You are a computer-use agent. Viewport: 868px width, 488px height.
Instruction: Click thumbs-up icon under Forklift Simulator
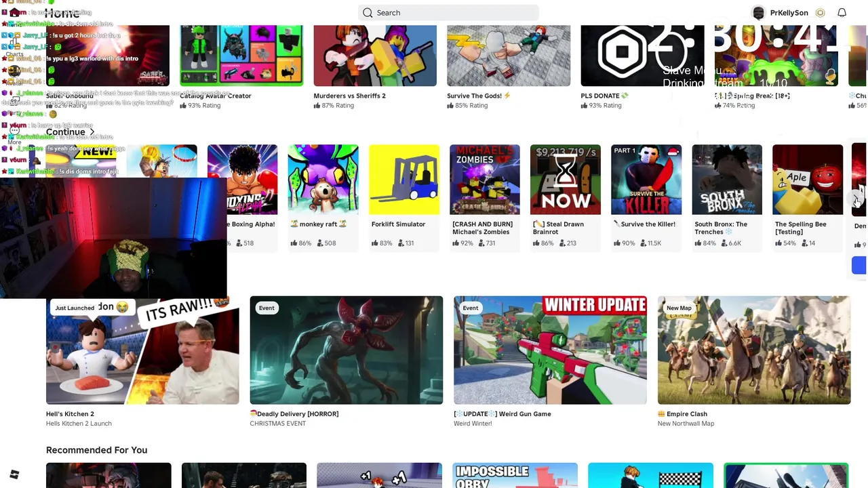[x=374, y=243]
